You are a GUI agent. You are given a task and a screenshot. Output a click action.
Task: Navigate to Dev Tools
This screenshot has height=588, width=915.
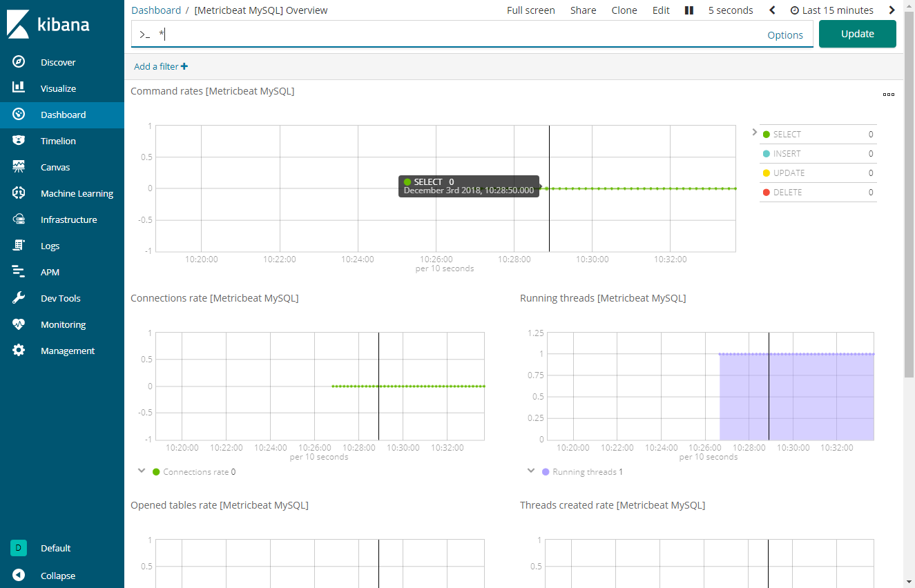point(62,298)
